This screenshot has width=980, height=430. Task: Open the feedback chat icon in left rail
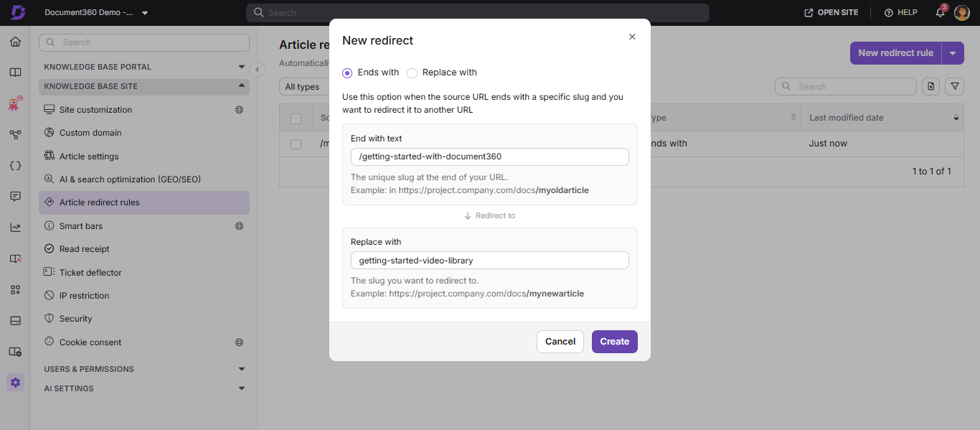pos(15,197)
